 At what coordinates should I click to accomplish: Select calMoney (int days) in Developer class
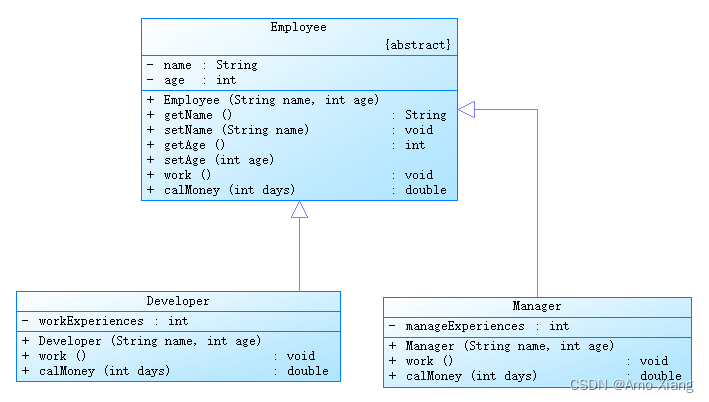175,371
